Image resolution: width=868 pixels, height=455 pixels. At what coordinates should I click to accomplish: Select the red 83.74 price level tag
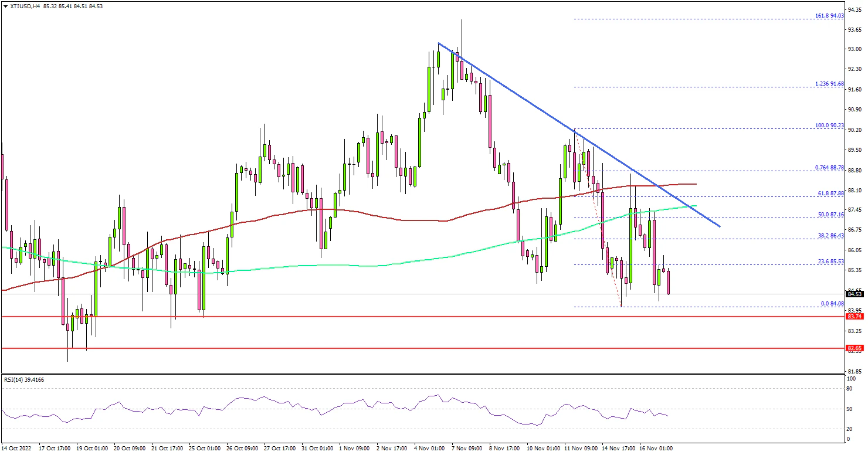click(x=854, y=317)
